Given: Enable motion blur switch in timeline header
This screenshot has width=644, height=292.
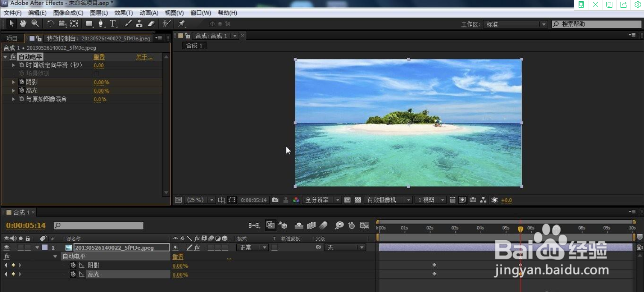Looking at the screenshot, I should [x=323, y=225].
